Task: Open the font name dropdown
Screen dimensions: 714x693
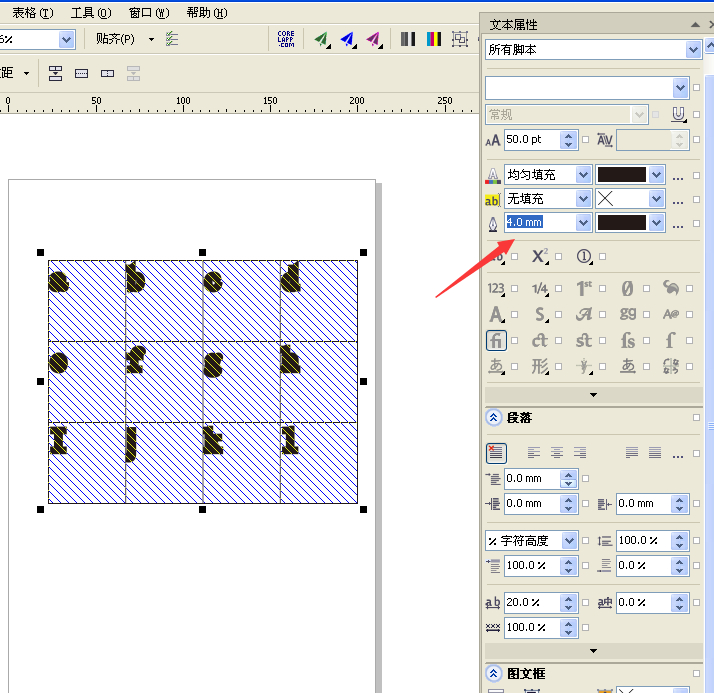Action: click(680, 88)
